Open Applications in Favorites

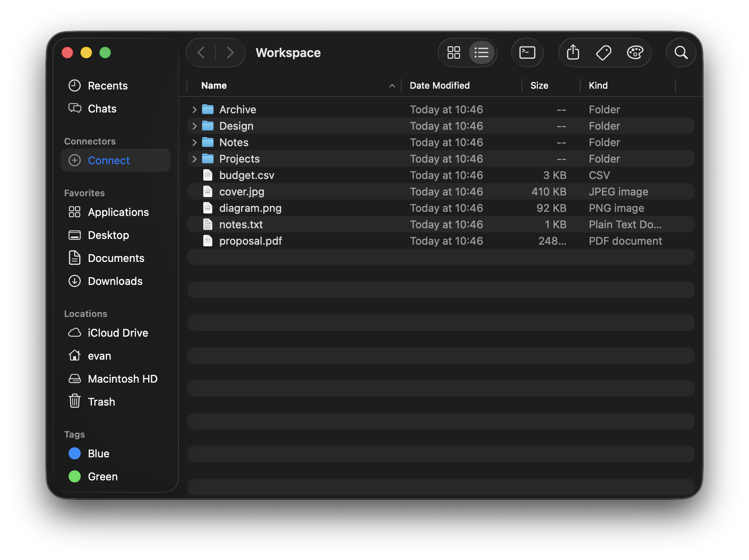coord(115,212)
